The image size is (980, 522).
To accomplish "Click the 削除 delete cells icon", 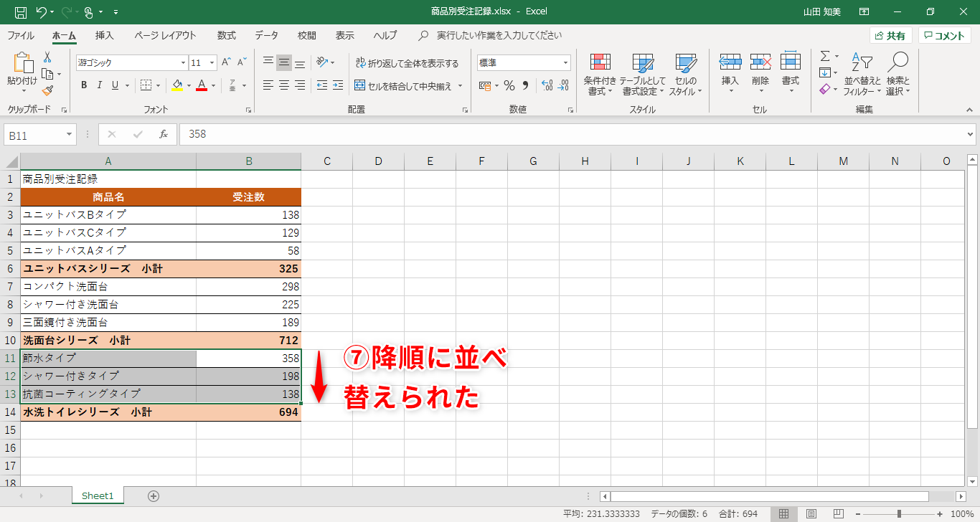I will click(760, 62).
